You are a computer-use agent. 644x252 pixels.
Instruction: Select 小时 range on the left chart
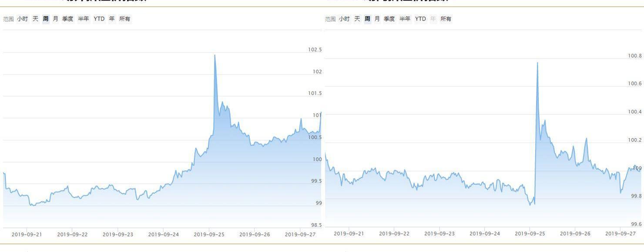pyautogui.click(x=22, y=19)
